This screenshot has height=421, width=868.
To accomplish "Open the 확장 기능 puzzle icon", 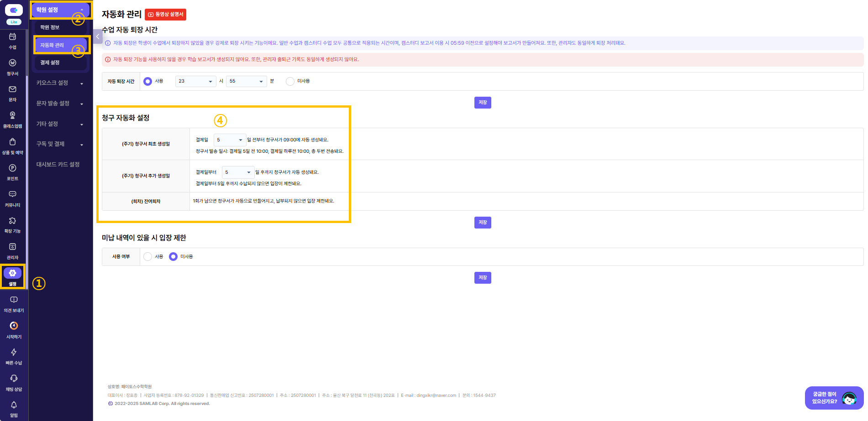I will [12, 221].
